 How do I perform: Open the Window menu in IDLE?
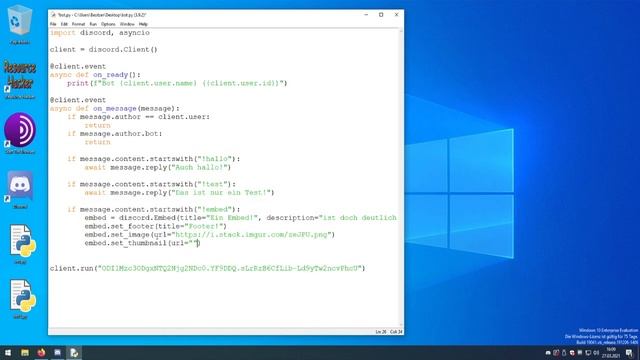click(127, 24)
